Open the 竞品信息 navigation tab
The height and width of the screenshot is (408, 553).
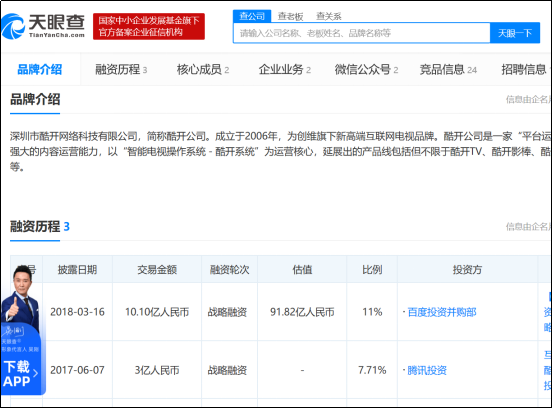(448, 69)
